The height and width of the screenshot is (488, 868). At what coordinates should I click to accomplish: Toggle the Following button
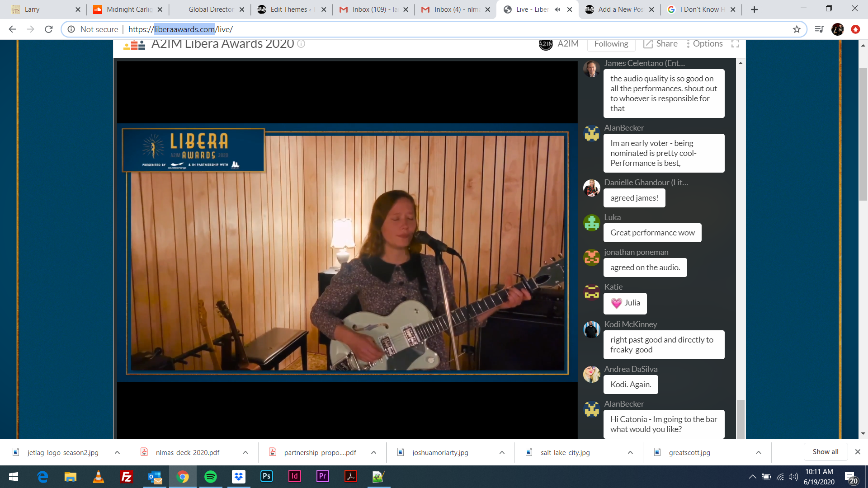611,44
